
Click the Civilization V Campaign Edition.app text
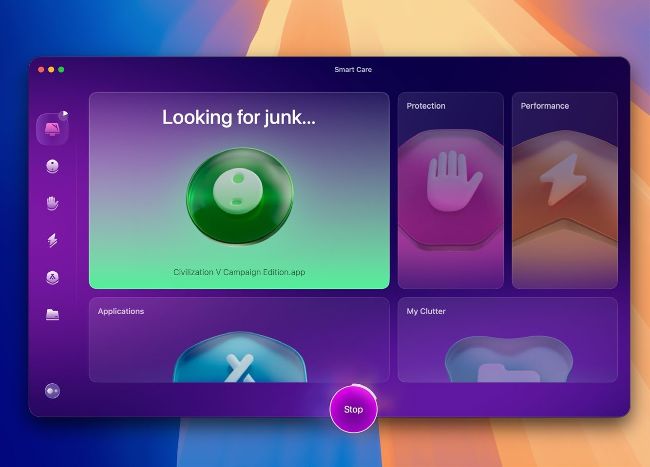coord(238,272)
